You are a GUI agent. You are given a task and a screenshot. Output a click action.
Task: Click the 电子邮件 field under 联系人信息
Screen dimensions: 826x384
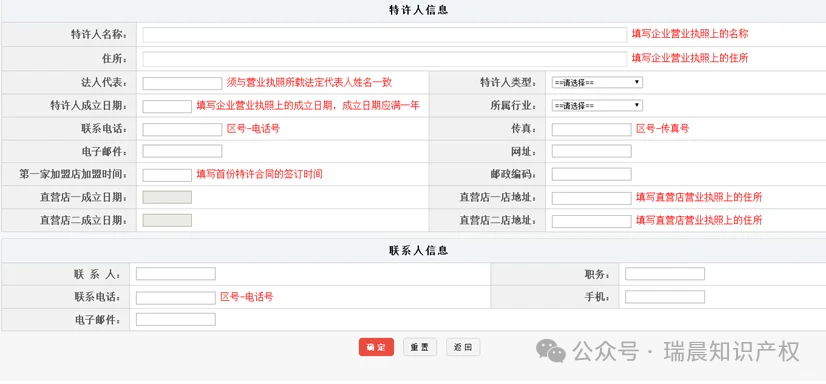(175, 319)
